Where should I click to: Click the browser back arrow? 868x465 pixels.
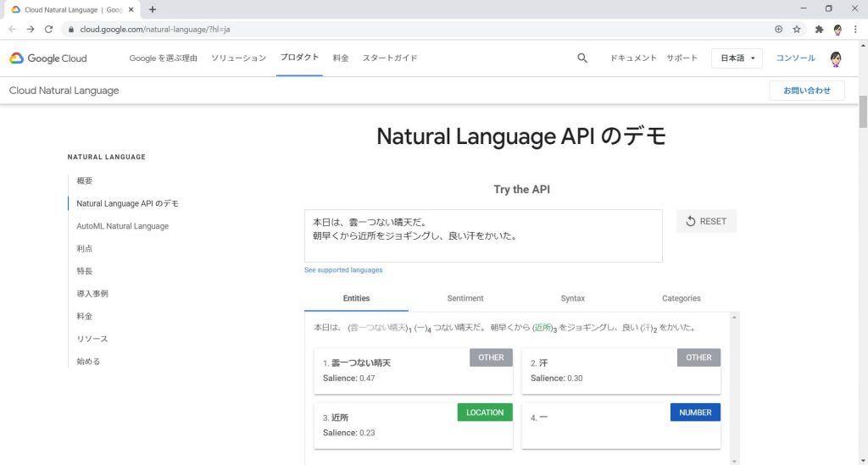pos(12,30)
